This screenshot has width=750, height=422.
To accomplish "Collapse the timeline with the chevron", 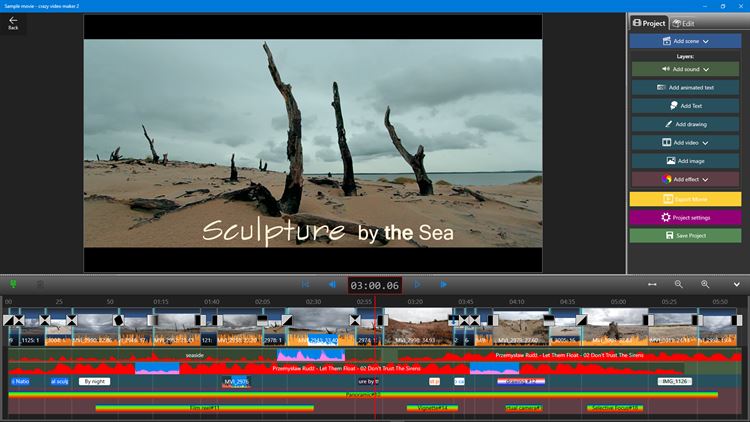I will pos(737,284).
